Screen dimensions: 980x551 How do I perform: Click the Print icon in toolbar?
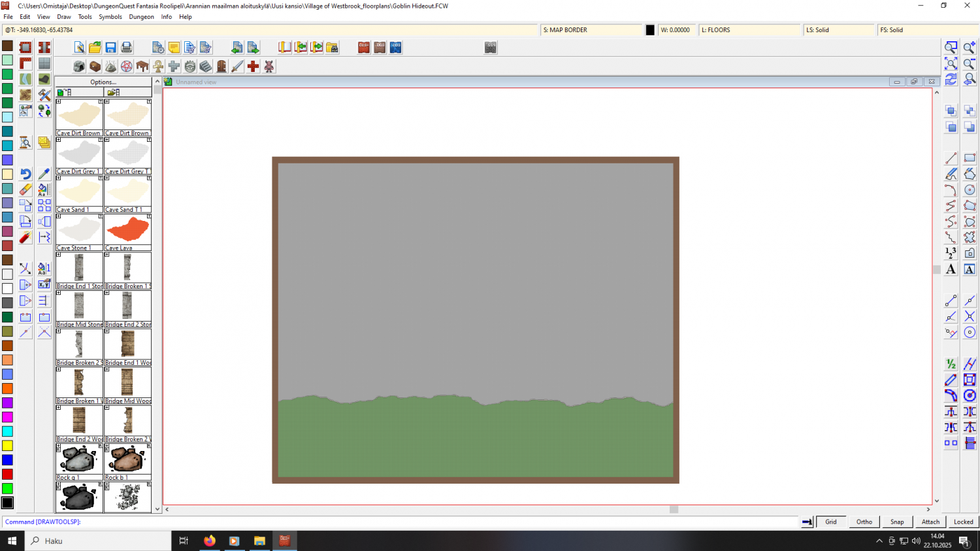(127, 48)
